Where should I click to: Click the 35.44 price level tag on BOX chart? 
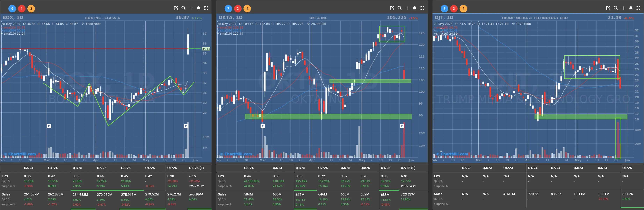pos(206,49)
